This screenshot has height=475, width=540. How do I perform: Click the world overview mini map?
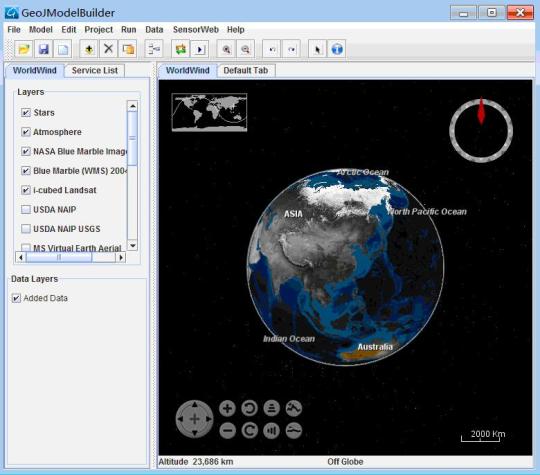pyautogui.click(x=209, y=112)
